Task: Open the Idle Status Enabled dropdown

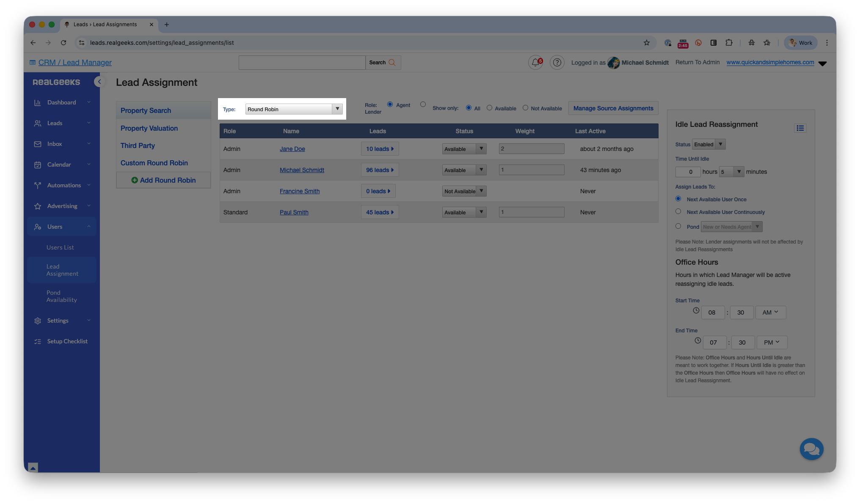Action: tap(708, 144)
